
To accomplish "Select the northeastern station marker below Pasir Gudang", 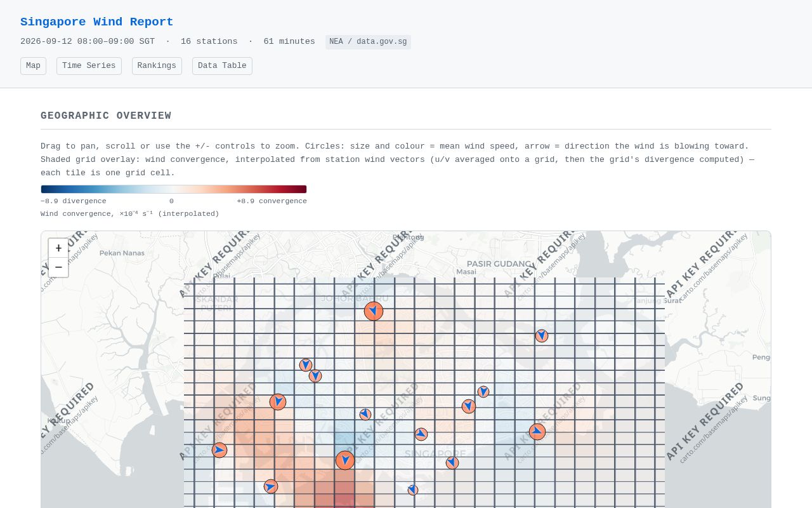I will coord(542,336).
